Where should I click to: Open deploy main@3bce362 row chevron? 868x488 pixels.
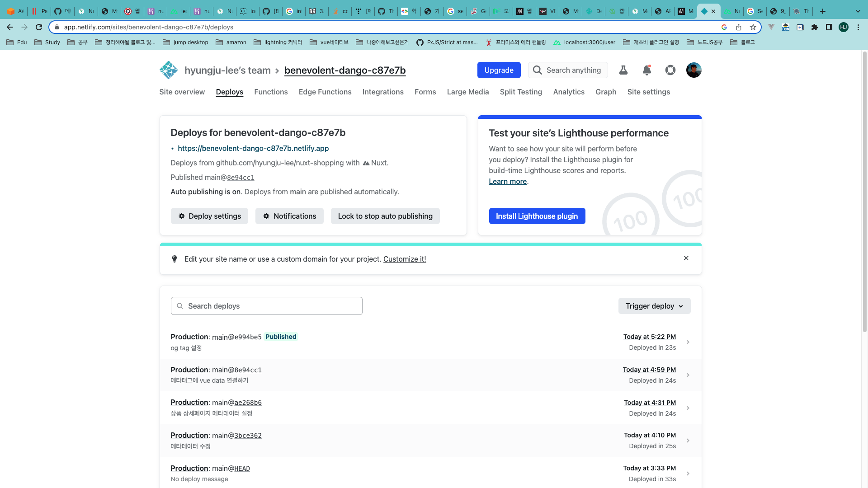[688, 441]
